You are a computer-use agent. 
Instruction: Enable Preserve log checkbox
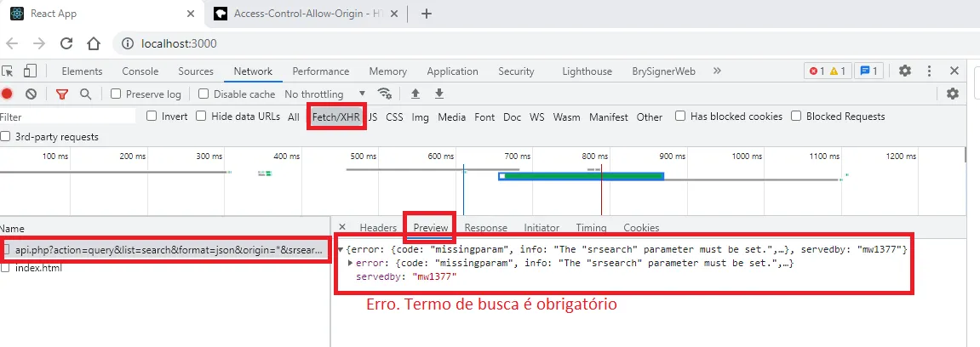(116, 94)
